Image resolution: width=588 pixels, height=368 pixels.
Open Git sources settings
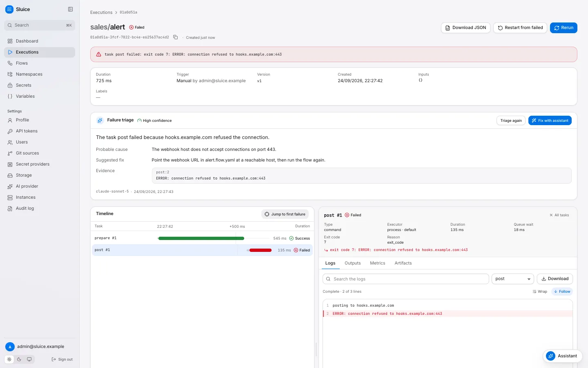point(40,153)
